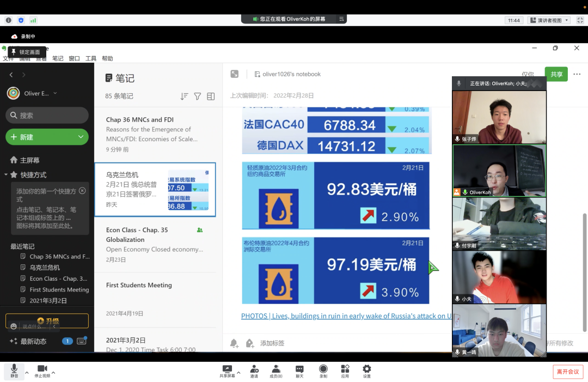The height and width of the screenshot is (382, 588).
Task: Open oliver1026's notebook link
Action: pyautogui.click(x=287, y=74)
